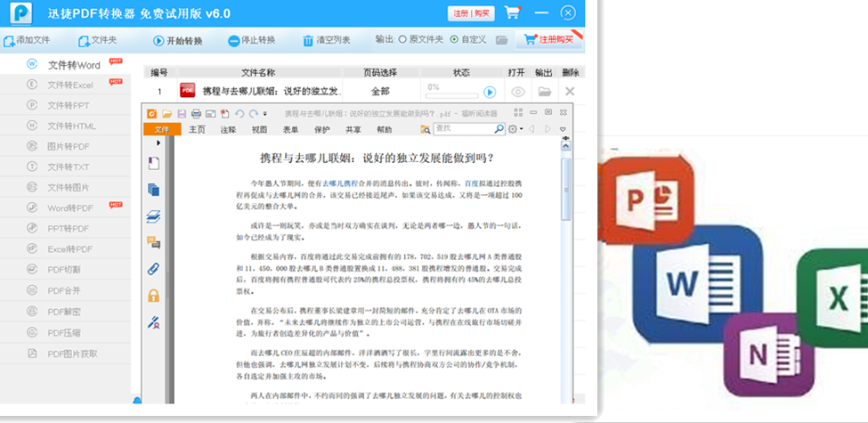
Task: Select 文件转PPT conversion mode
Action: point(65,105)
